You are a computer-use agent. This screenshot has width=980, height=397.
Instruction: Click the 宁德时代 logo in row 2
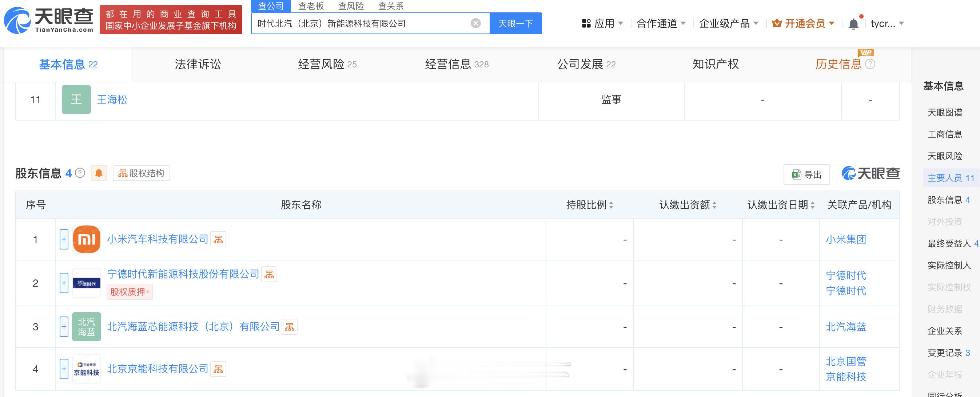[86, 283]
